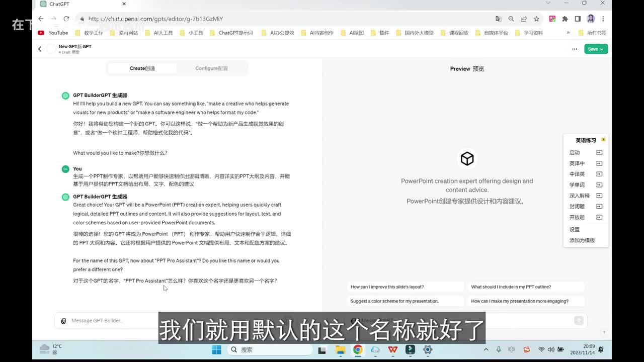Click the bookmark star in address bar
644x362 pixels.
pos(536,19)
